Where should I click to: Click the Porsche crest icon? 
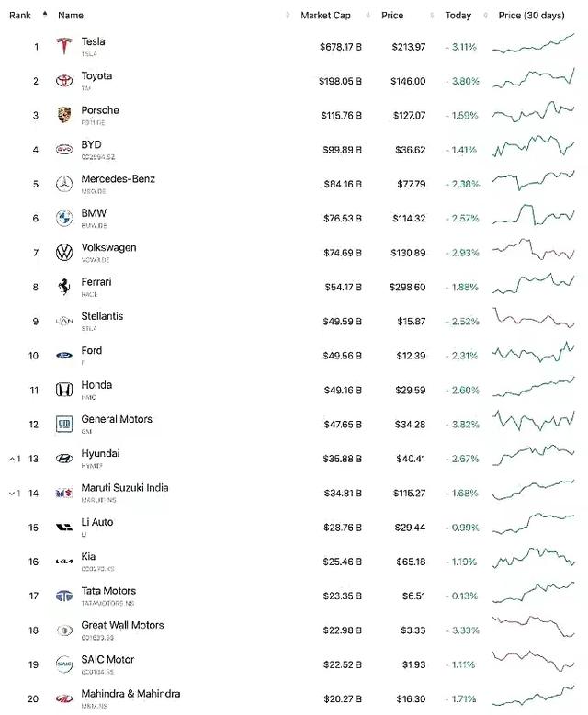pos(64,115)
